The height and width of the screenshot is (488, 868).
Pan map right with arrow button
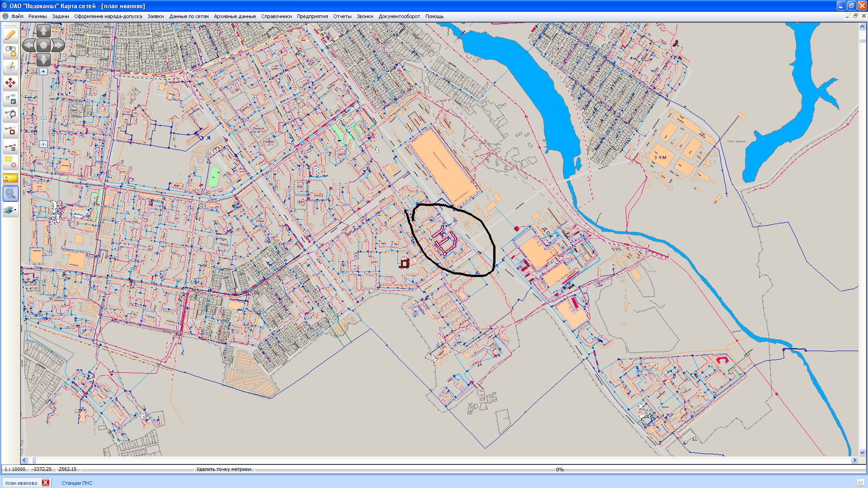(59, 45)
